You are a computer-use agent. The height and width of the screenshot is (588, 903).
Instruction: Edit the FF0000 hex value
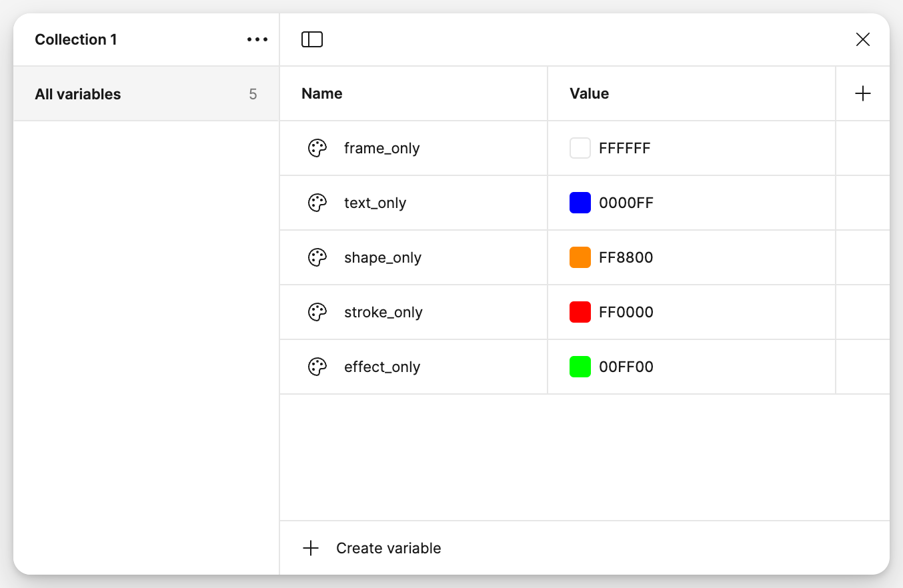(x=626, y=312)
